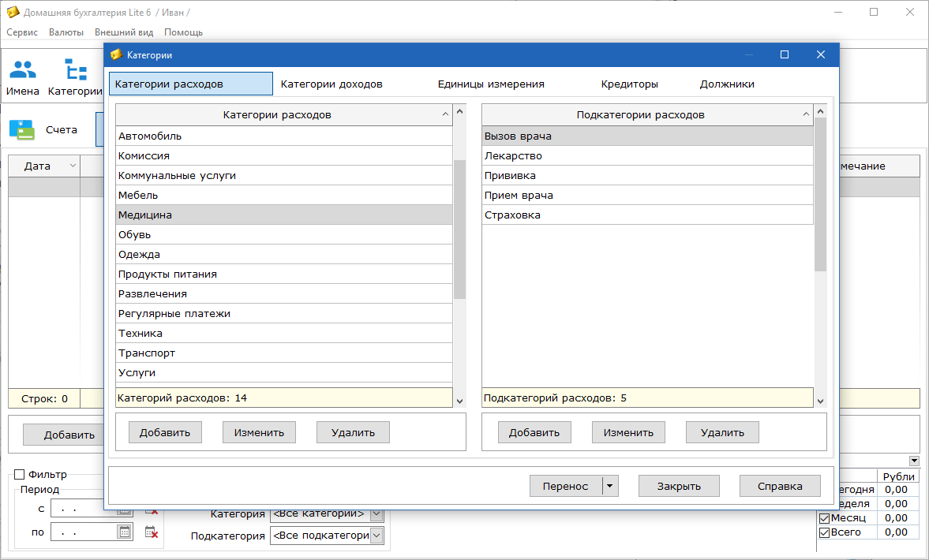This screenshot has width=929, height=560.
Task: Open the Валюты menu
Action: coord(66,32)
